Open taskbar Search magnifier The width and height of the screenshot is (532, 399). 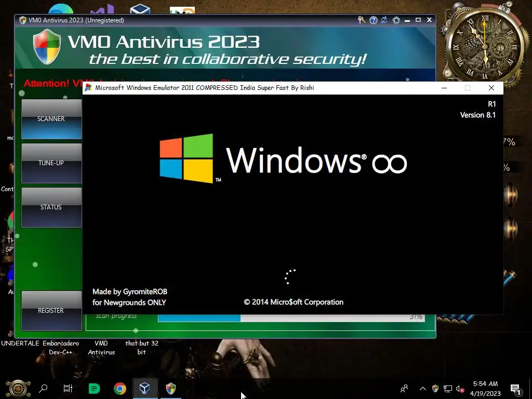tap(43, 388)
